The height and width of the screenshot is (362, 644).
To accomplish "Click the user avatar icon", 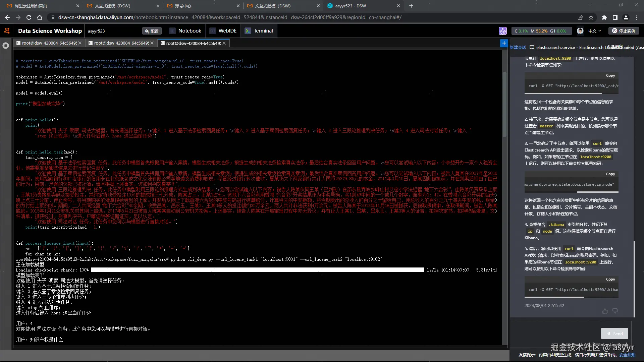I will click(x=580, y=31).
